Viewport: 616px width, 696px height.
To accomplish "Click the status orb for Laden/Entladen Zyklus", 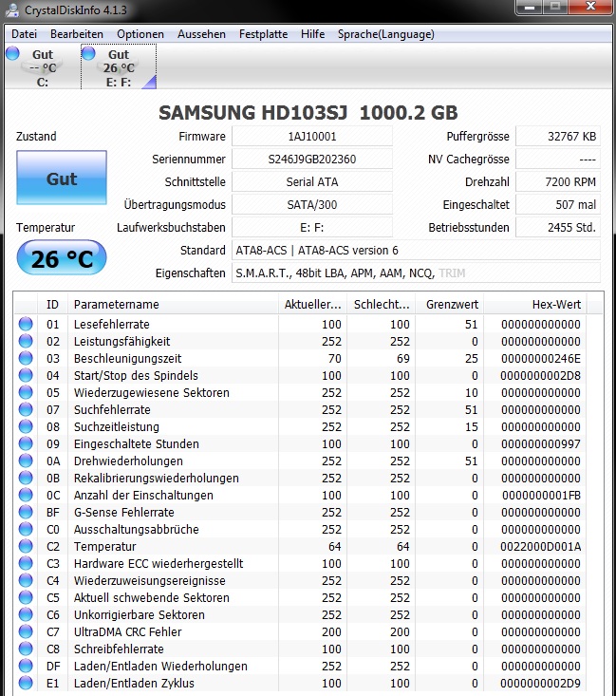I will tap(26, 683).
